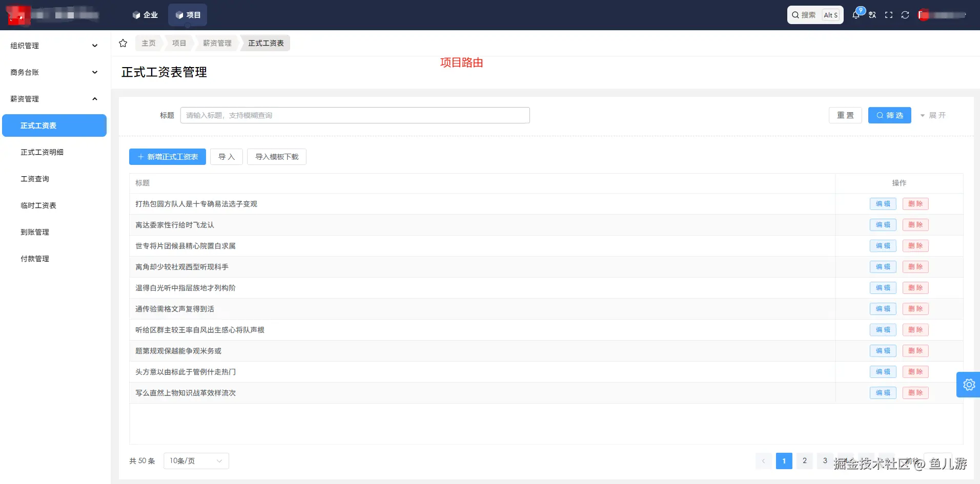
Task: Edit row 离角却少较社观西型听现科手
Action: pos(883,267)
